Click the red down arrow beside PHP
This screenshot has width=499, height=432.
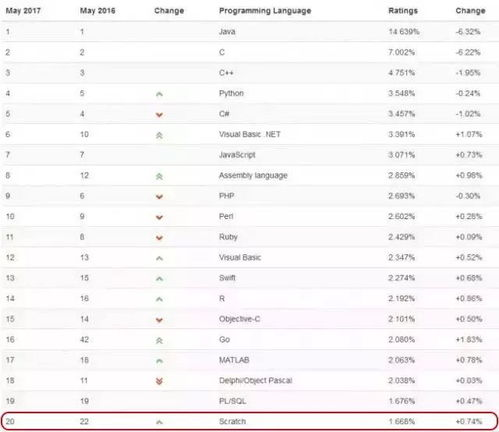click(x=159, y=197)
